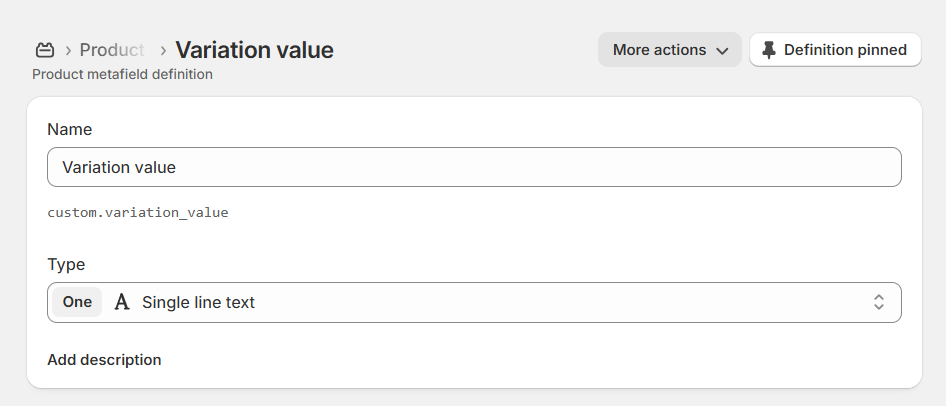Toggle the Definition pinned button
The image size is (946, 406).
pyautogui.click(x=835, y=50)
